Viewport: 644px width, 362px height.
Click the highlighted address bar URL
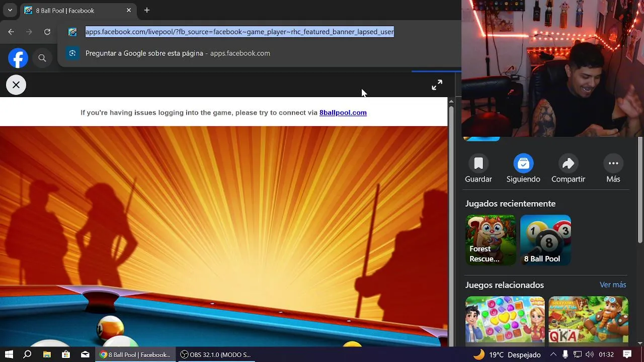click(239, 32)
